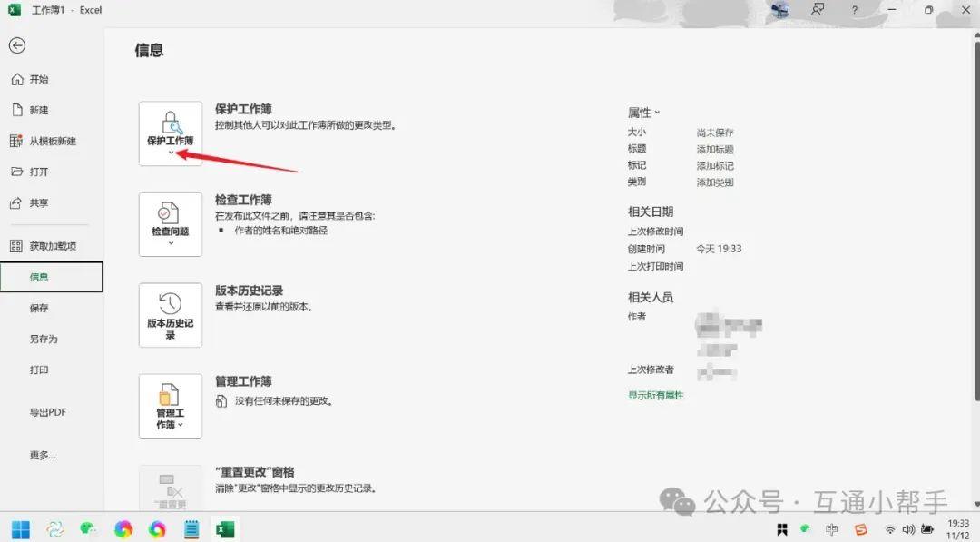Click the 显示所有属性 link
The image size is (980, 542).
[656, 396]
